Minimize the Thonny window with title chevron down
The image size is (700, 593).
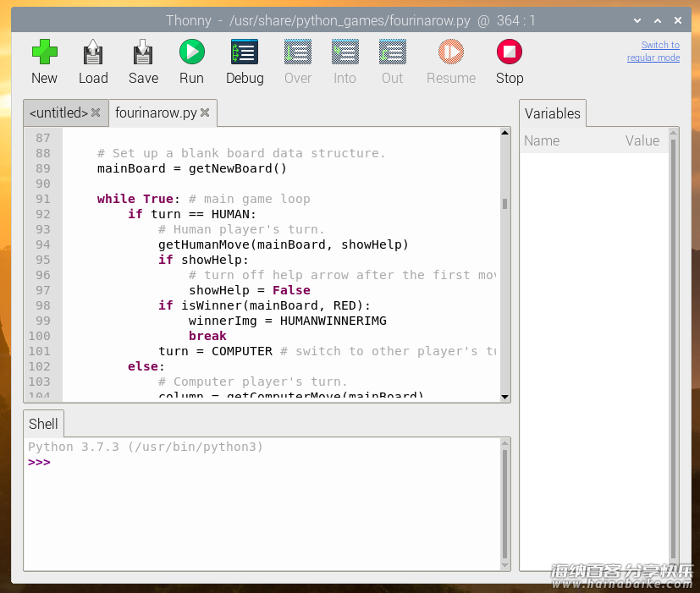point(637,20)
